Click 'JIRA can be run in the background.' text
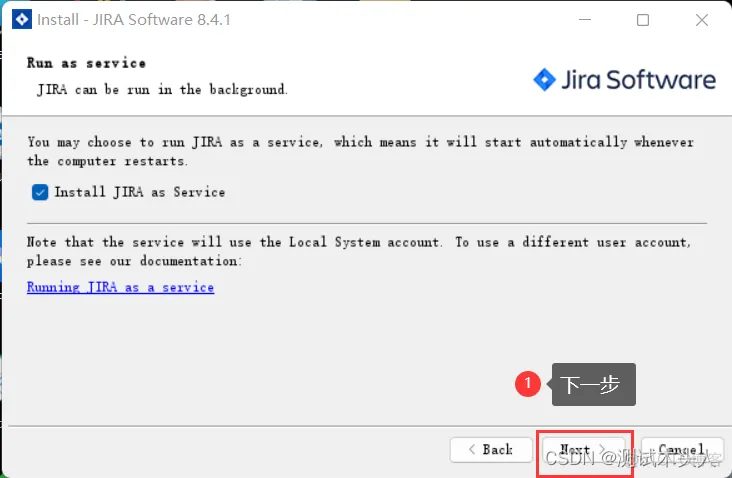 click(162, 89)
